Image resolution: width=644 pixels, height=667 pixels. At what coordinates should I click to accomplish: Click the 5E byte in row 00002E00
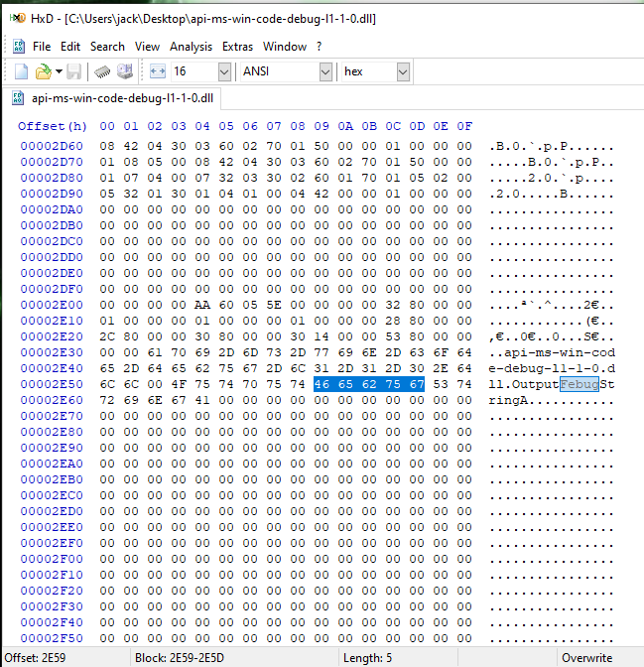[x=274, y=305]
